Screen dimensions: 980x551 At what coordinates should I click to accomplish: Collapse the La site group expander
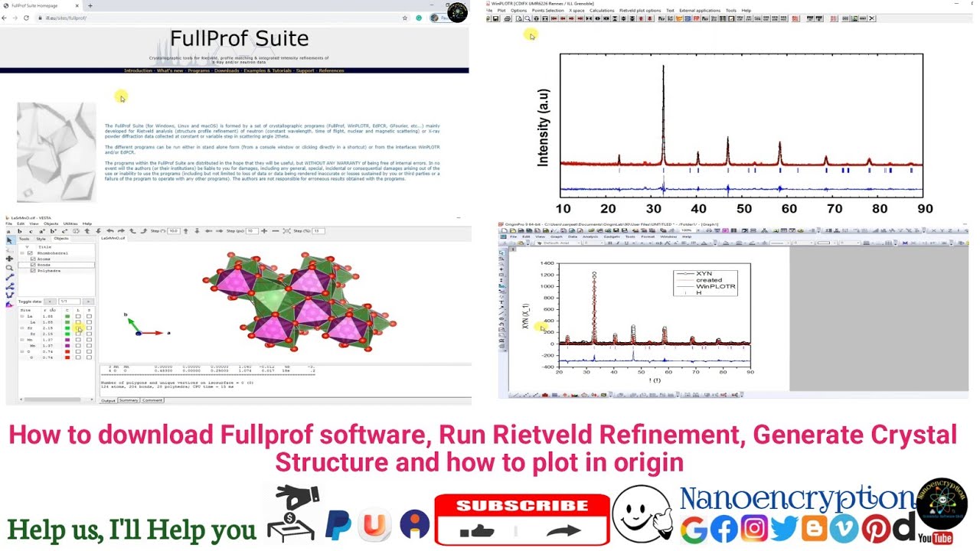click(x=22, y=316)
